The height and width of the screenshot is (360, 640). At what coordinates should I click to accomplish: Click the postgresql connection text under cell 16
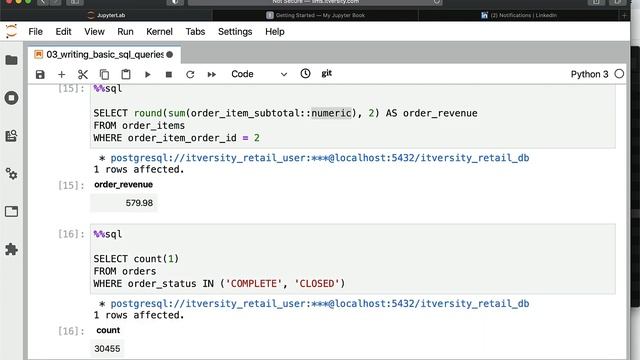click(320, 304)
